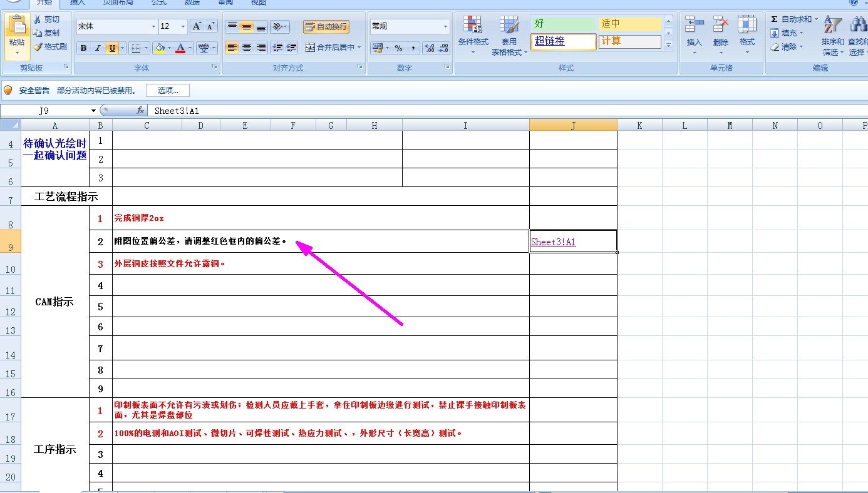Apply the yellow 适中 cell style
This screenshot has width=868, height=493.
(629, 24)
